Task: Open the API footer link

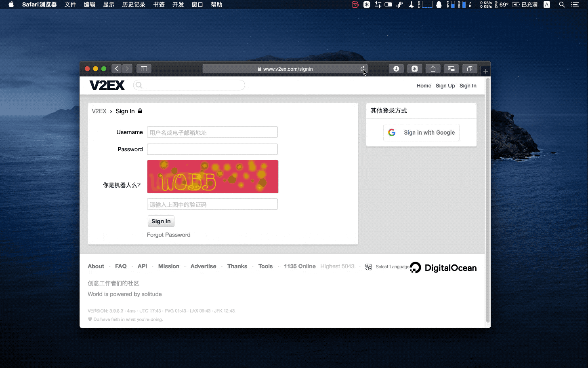Action: tap(142, 266)
